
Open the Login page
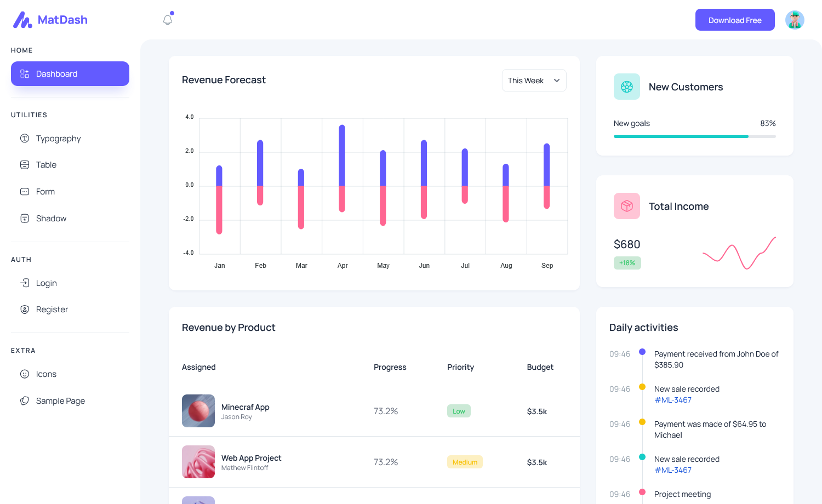[x=47, y=283]
